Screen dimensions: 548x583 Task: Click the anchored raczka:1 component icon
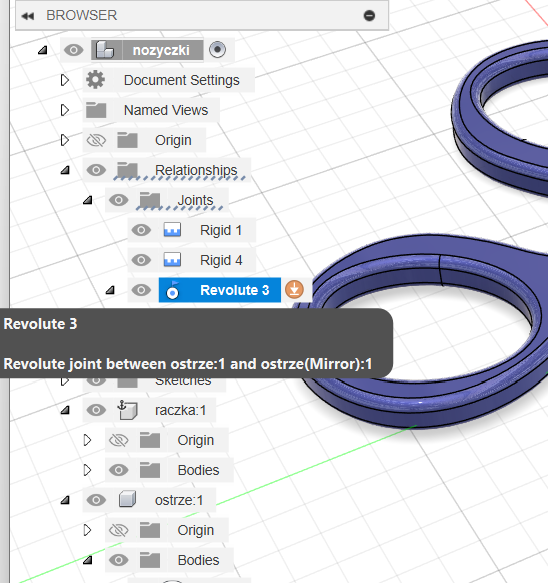pos(128,410)
